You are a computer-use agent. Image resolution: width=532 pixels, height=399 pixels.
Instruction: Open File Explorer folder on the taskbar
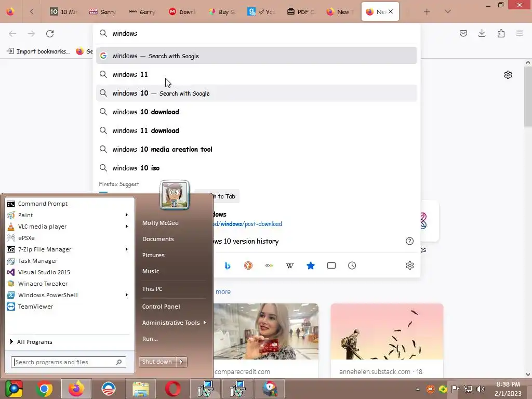[x=140, y=389]
